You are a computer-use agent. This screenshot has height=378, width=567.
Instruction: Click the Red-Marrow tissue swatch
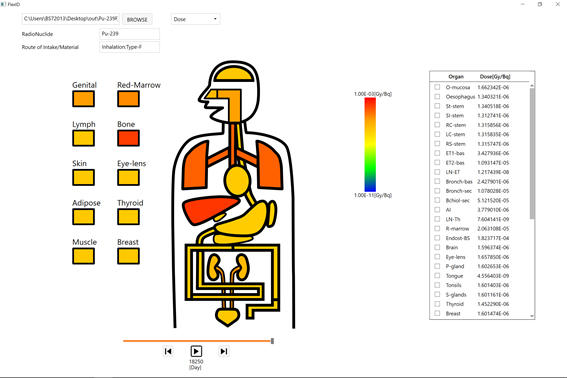[x=128, y=99]
